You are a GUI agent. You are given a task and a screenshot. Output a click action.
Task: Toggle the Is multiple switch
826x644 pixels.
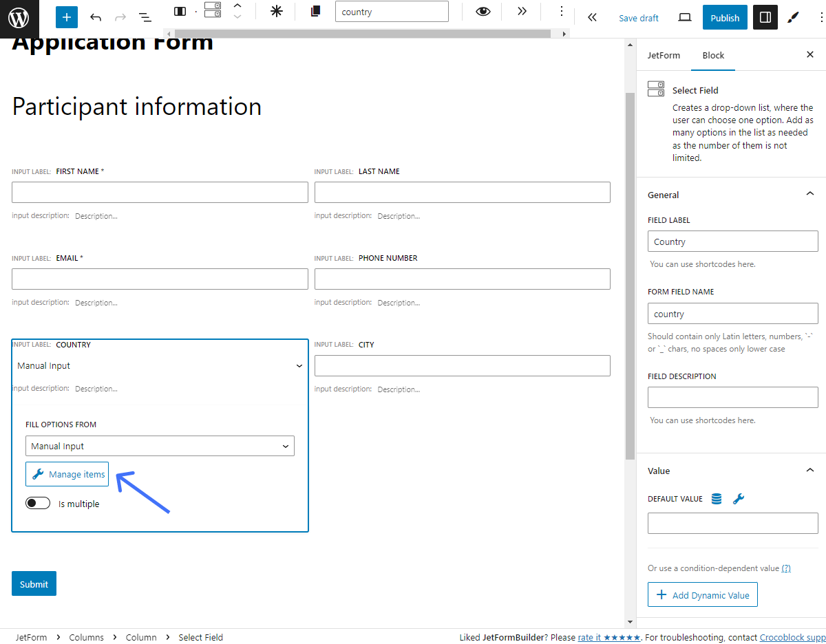[x=38, y=503]
